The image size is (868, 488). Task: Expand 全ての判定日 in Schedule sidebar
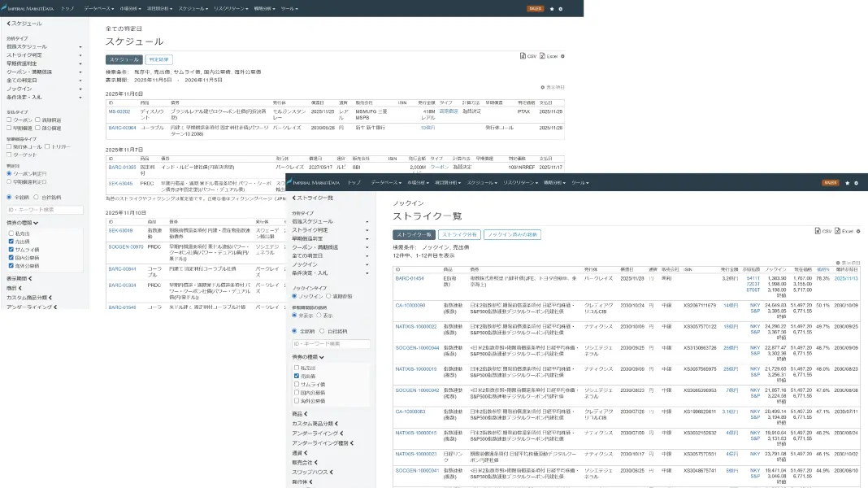click(x=44, y=81)
